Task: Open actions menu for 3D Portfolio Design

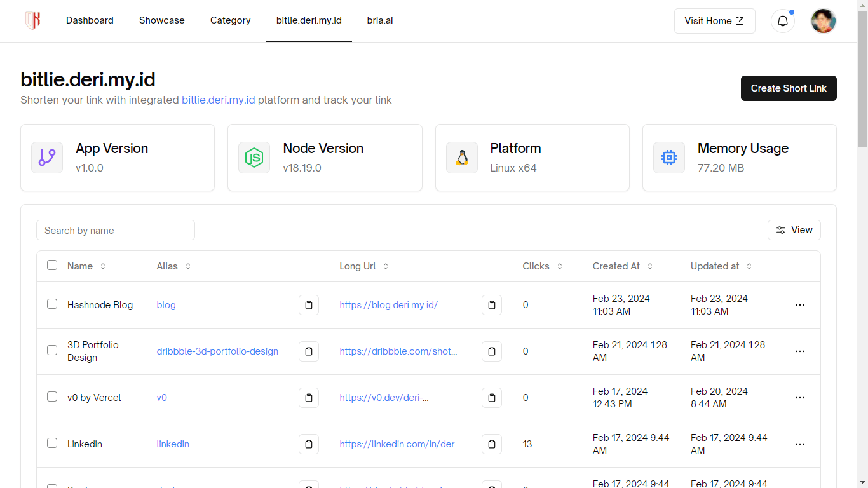Action: point(799,351)
